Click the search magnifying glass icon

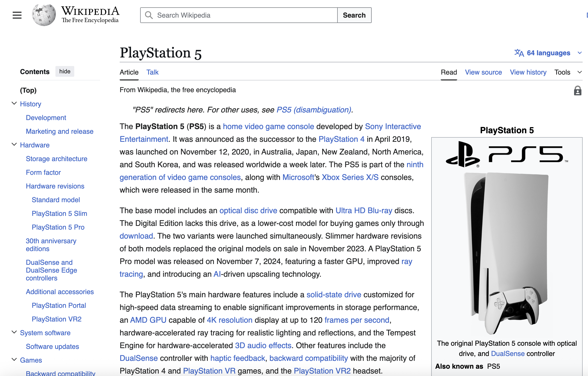(x=149, y=15)
